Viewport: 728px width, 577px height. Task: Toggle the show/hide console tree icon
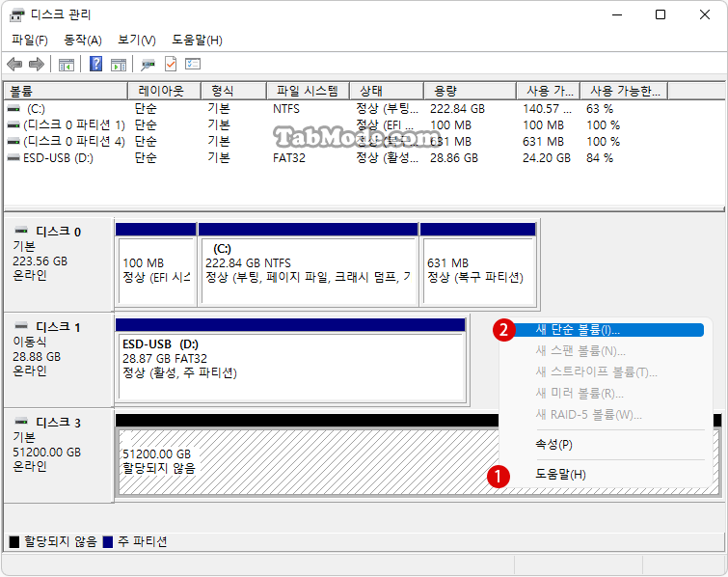pos(67,64)
